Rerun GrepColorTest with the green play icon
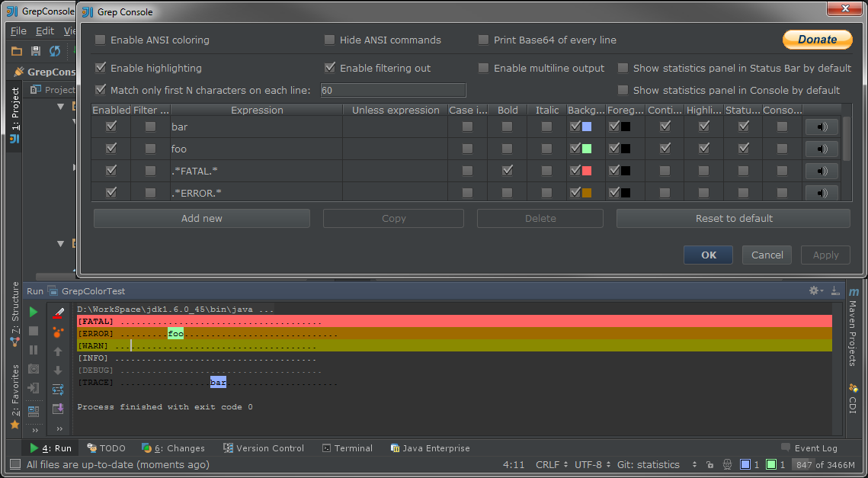868x478 pixels. [34, 312]
